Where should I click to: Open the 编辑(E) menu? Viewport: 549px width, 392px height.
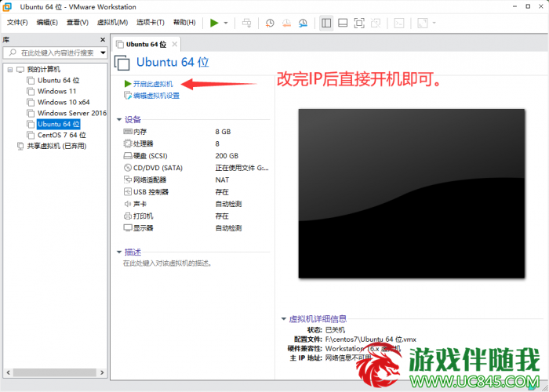(47, 23)
